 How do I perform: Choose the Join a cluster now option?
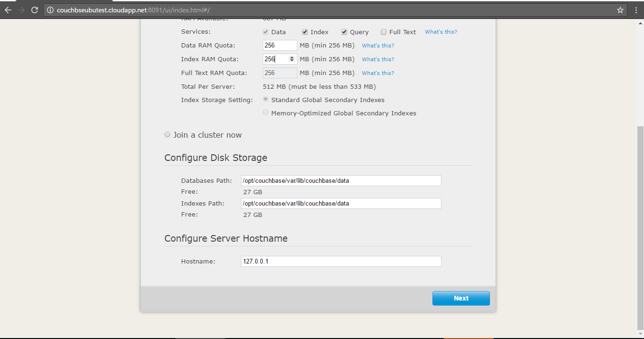(x=167, y=134)
